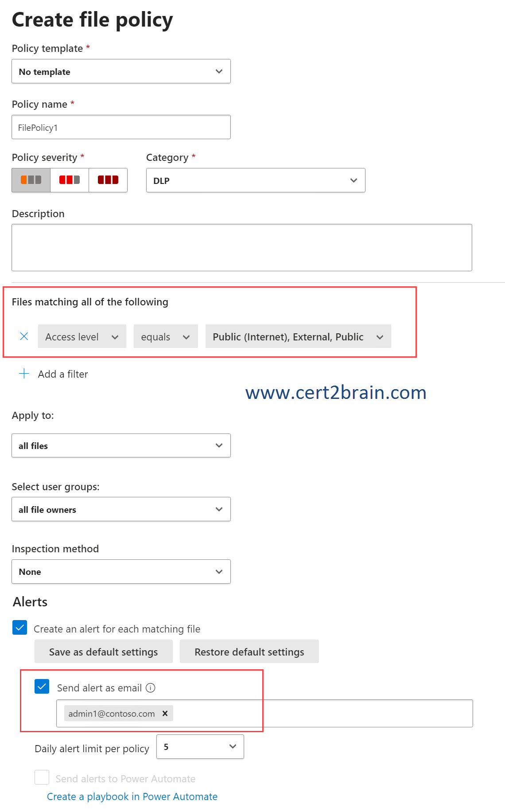Click Save as default settings

[104, 652]
